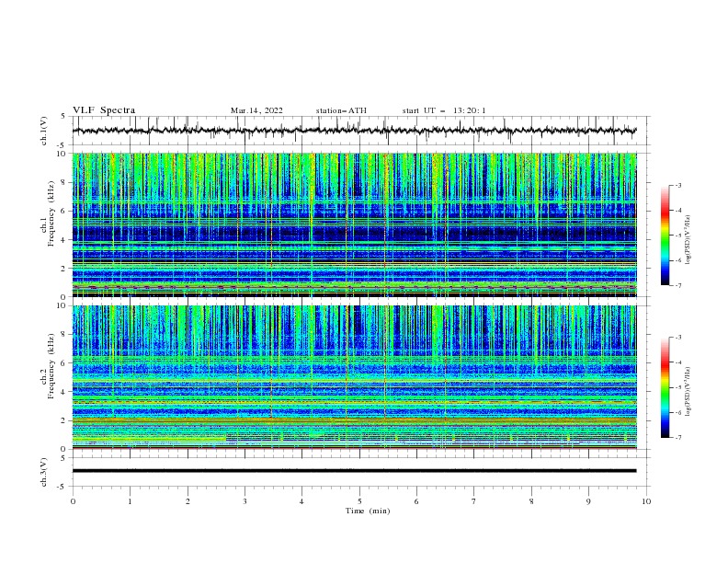
Task: Click the "ch.3(V)" axis label
Action: 44,472
